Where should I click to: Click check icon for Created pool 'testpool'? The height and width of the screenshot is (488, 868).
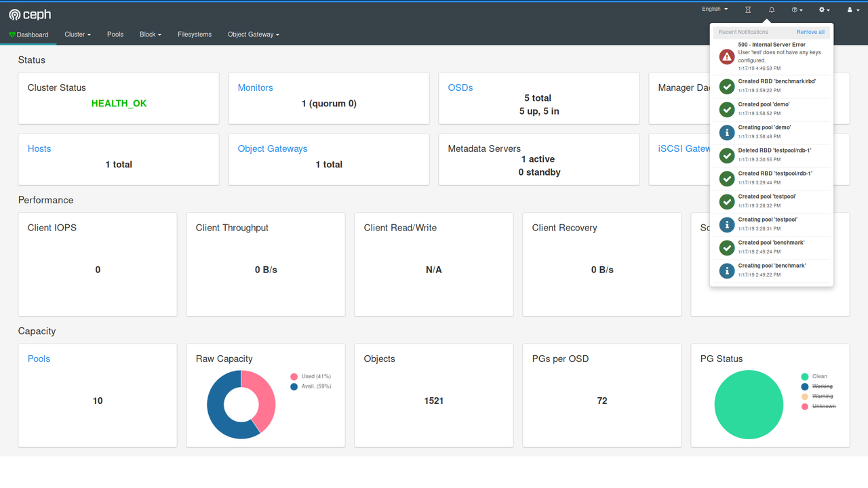[727, 201]
